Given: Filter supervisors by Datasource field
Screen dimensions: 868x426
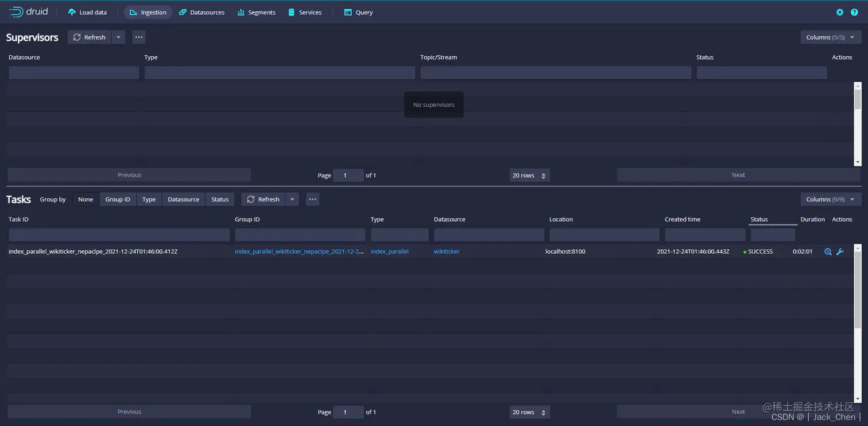Looking at the screenshot, I should pyautogui.click(x=73, y=72).
